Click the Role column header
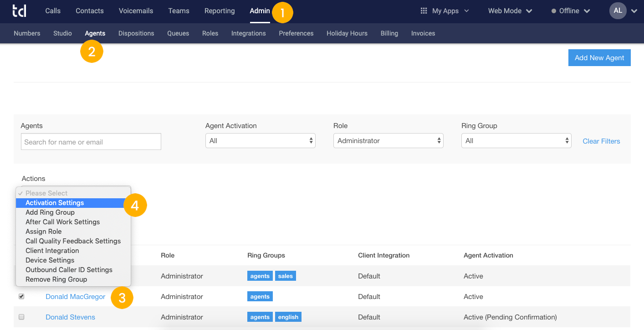Screen dimensions: 644x330 tap(168, 255)
